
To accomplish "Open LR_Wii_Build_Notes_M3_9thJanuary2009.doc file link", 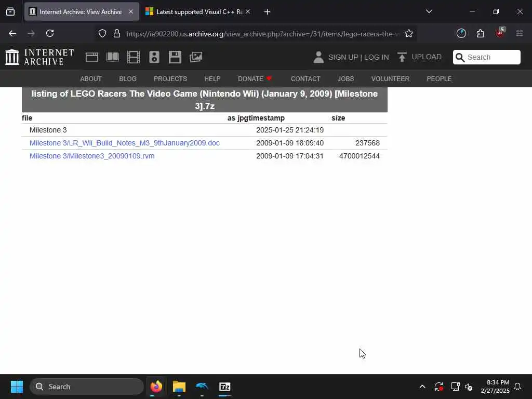I will pyautogui.click(x=125, y=143).
